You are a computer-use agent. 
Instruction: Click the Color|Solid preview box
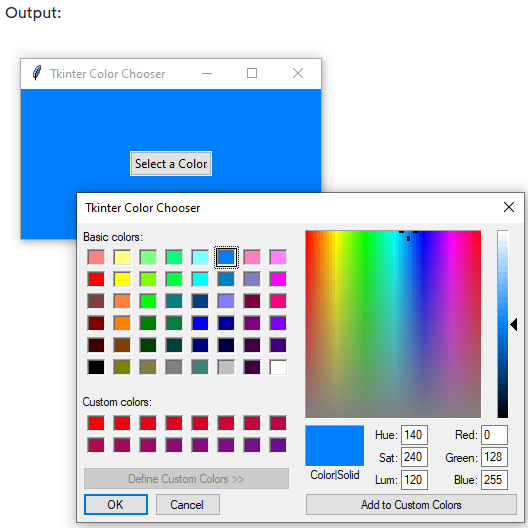point(334,446)
